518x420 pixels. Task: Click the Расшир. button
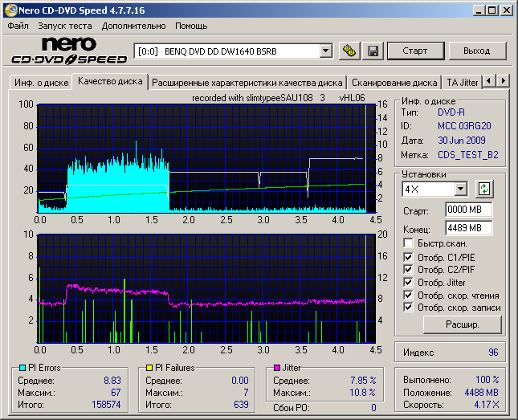[x=462, y=324]
